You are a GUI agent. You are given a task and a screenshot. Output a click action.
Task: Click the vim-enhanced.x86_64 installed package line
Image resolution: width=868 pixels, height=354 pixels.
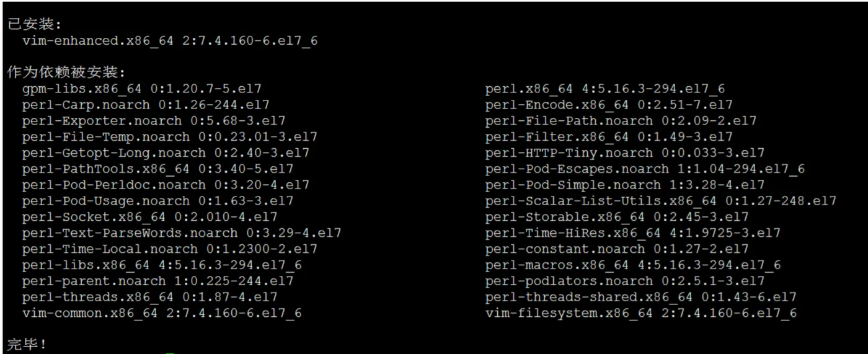[169, 42]
